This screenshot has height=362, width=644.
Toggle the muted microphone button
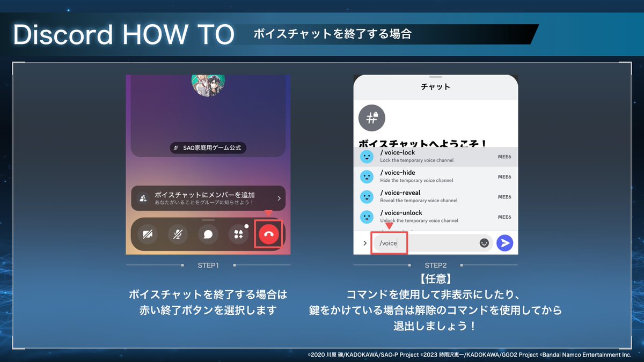point(177,234)
